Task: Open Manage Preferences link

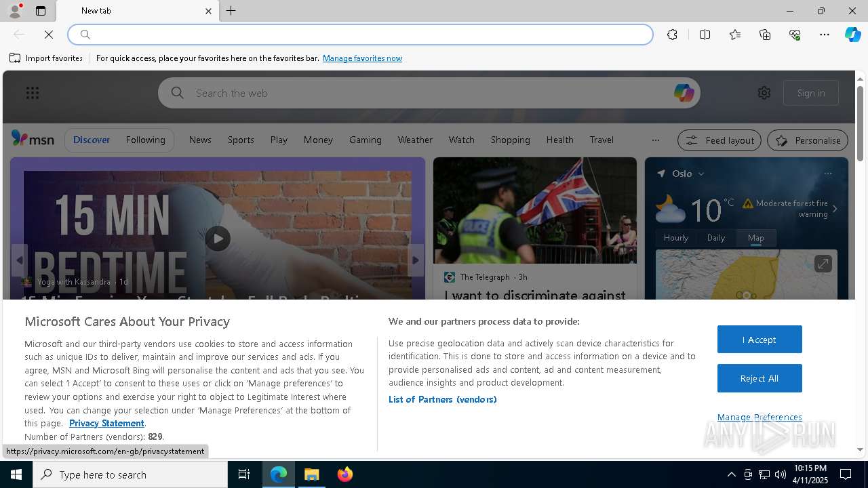Action: pyautogui.click(x=759, y=418)
